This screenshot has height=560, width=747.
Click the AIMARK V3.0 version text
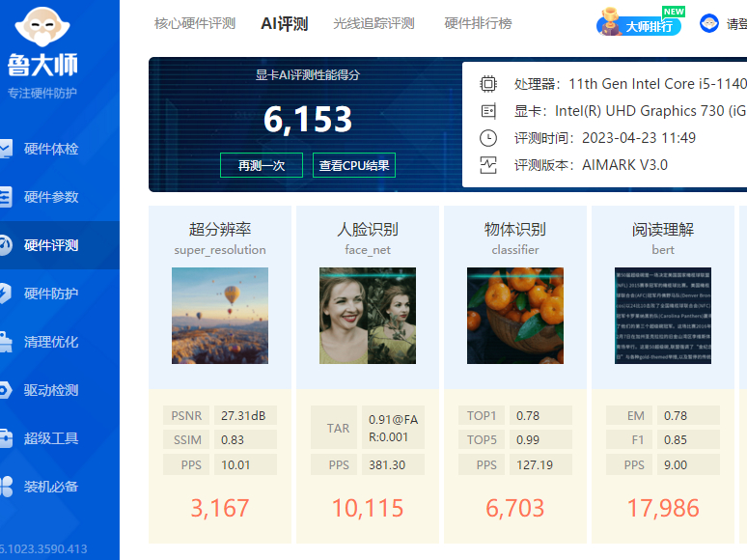pyautogui.click(x=624, y=165)
